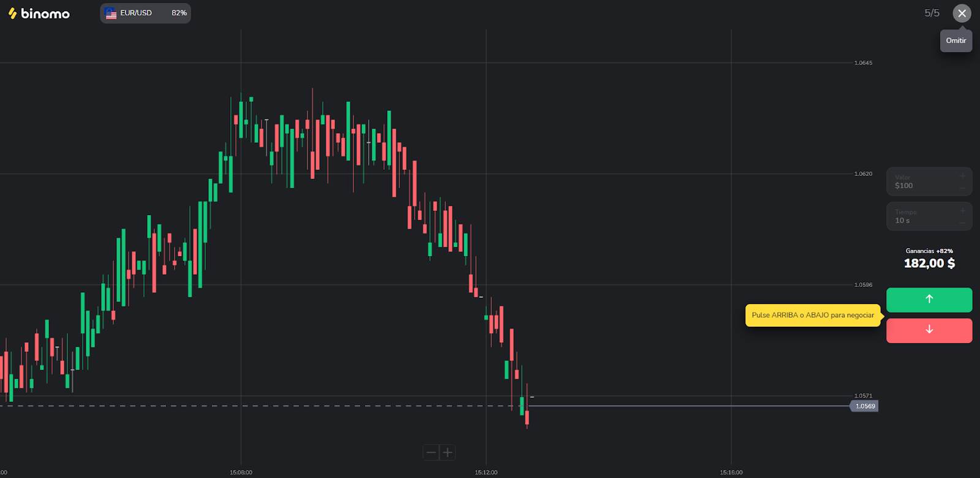This screenshot has height=478, width=980.
Task: Click the Omitir skip button
Action: pyautogui.click(x=956, y=41)
